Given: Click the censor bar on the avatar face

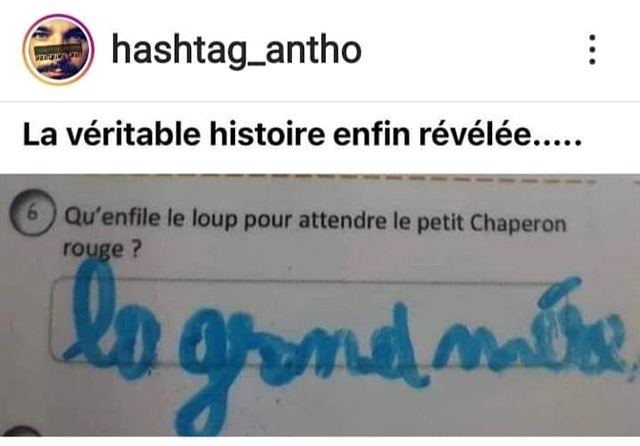Looking at the screenshot, I should (x=58, y=52).
